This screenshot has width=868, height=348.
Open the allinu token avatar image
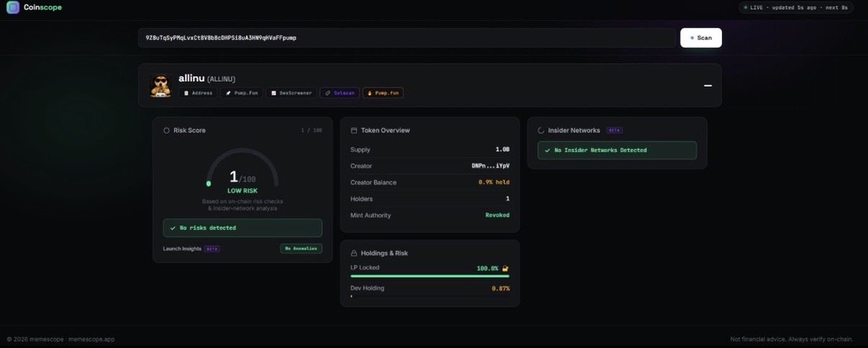coord(160,85)
